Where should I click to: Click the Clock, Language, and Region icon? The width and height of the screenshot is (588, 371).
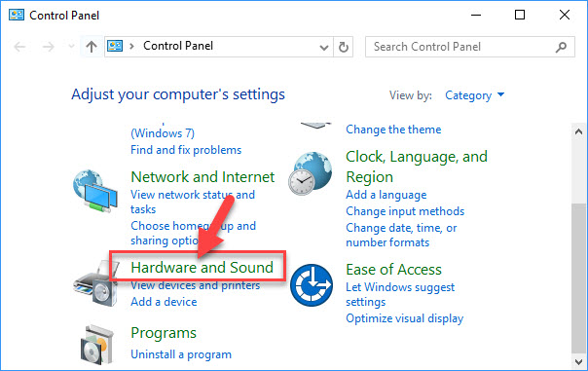pyautogui.click(x=311, y=173)
